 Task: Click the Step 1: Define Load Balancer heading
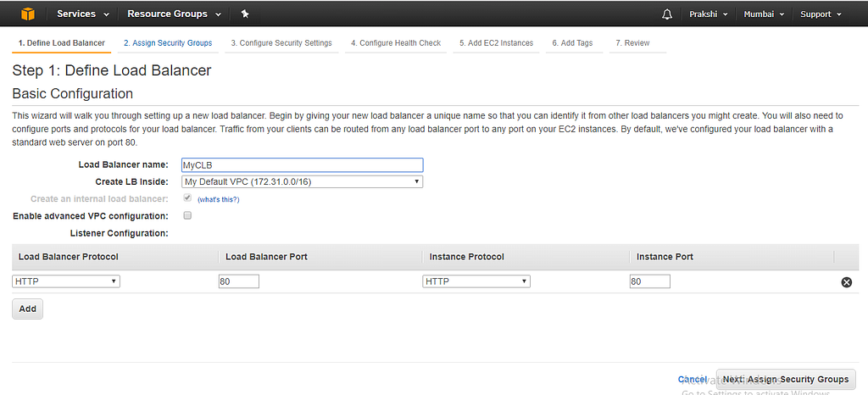(x=112, y=71)
